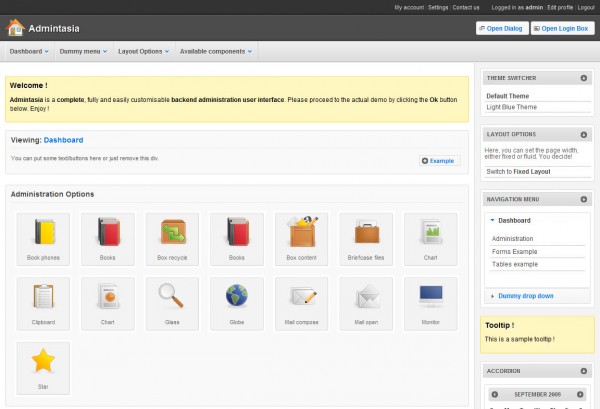The width and height of the screenshot is (600, 409).
Task: Open the Glass magnifier icon tile
Action: (172, 304)
